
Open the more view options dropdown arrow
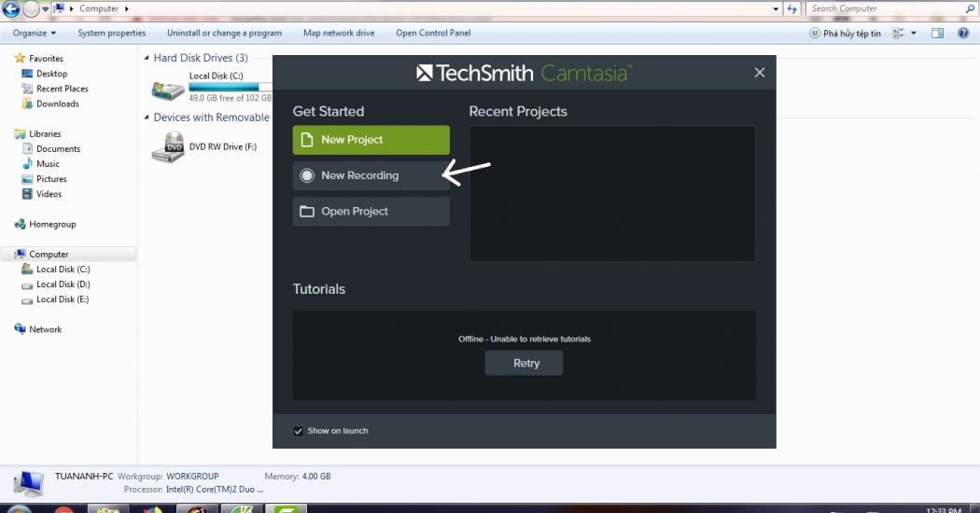point(914,34)
